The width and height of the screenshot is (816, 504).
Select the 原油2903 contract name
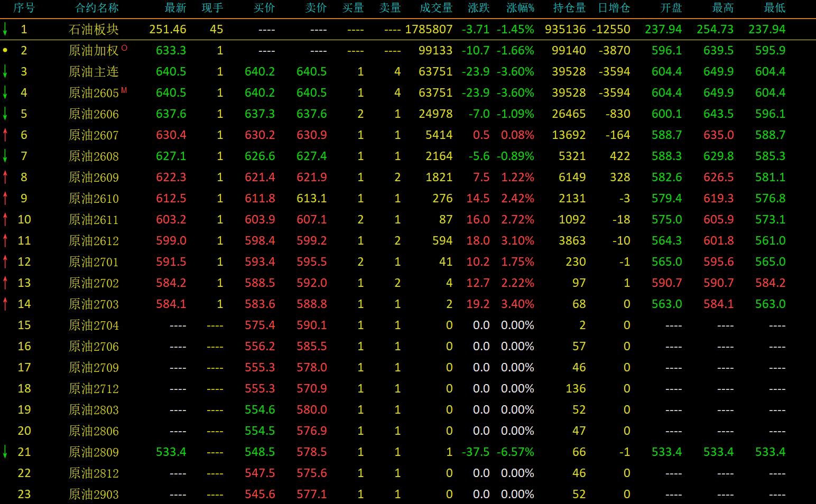(94, 494)
